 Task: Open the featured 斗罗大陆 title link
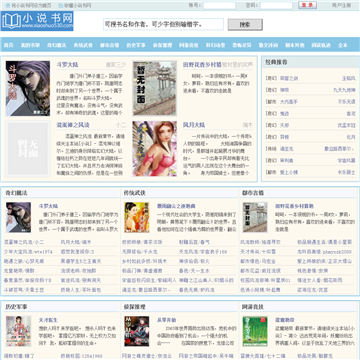[67, 65]
